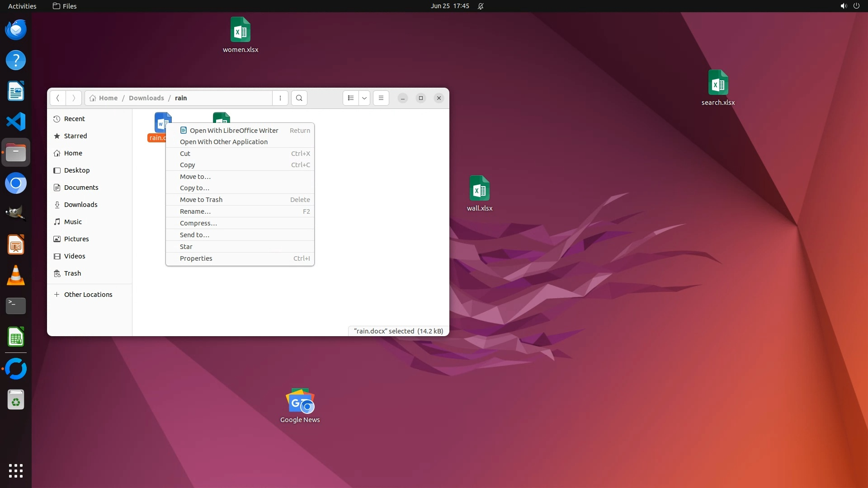Open the path options three-dot menu

point(280,98)
